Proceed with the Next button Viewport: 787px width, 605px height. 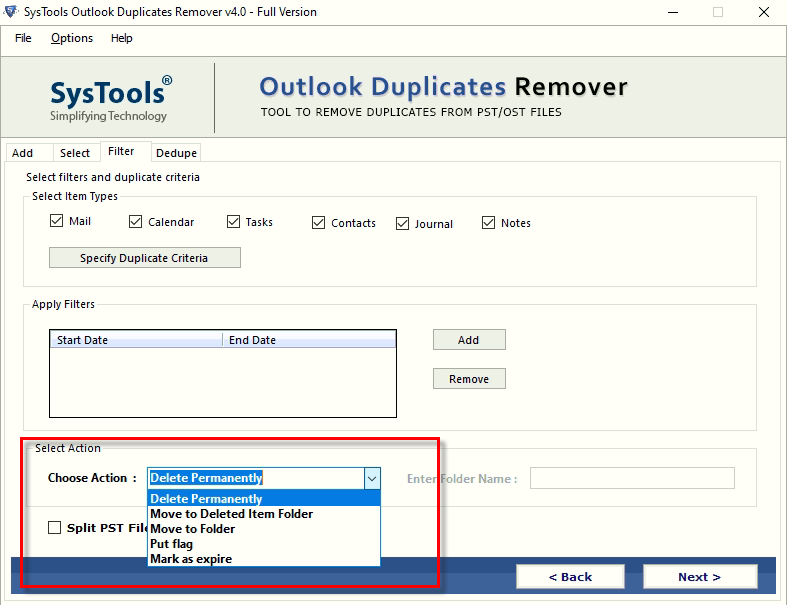tap(700, 577)
